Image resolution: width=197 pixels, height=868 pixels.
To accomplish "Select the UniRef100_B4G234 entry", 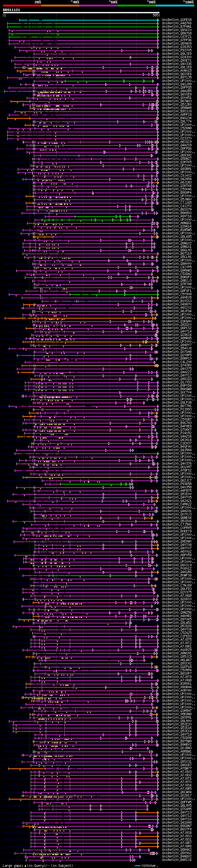I will [177, 118].
